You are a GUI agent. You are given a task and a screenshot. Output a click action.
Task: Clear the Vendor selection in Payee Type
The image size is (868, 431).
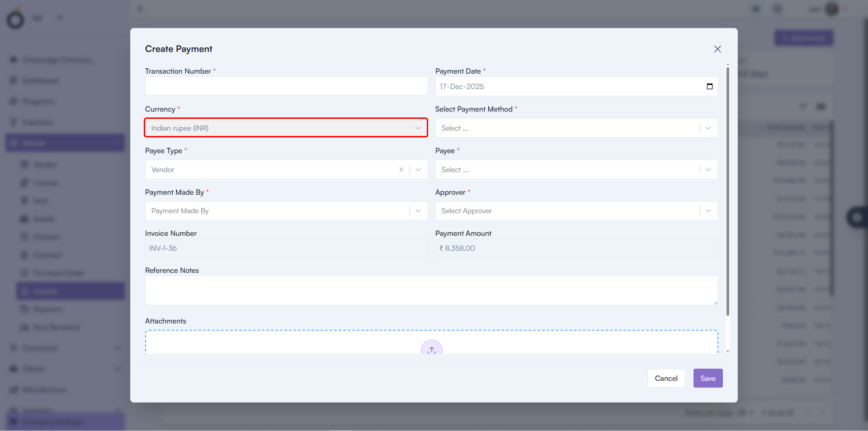[x=401, y=169]
